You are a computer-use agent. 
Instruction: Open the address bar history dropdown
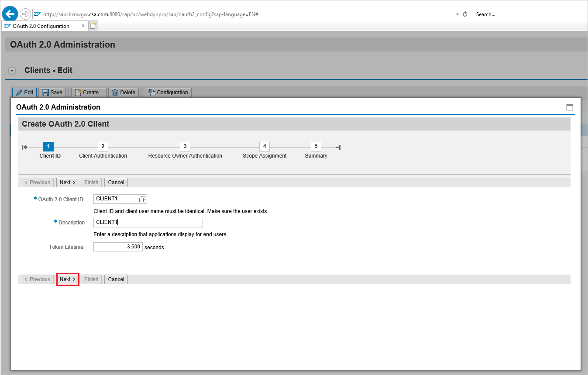(457, 14)
